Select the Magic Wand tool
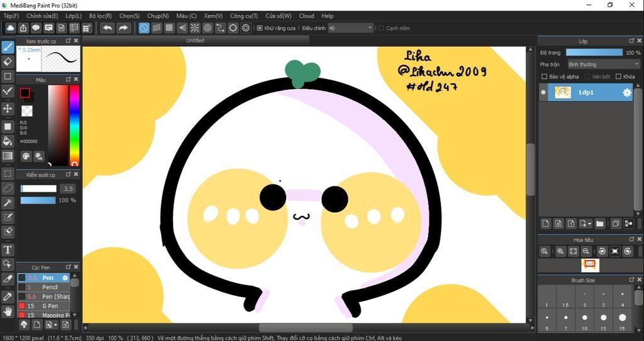The width and height of the screenshot is (644, 341). (8, 202)
